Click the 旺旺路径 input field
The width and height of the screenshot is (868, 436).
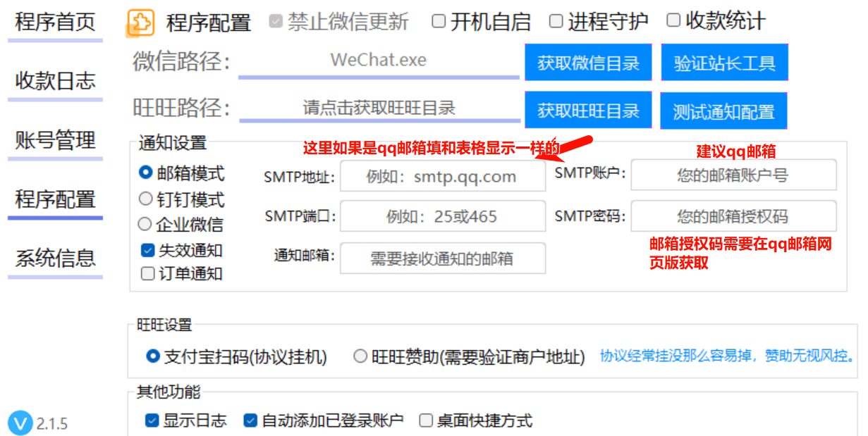379,108
